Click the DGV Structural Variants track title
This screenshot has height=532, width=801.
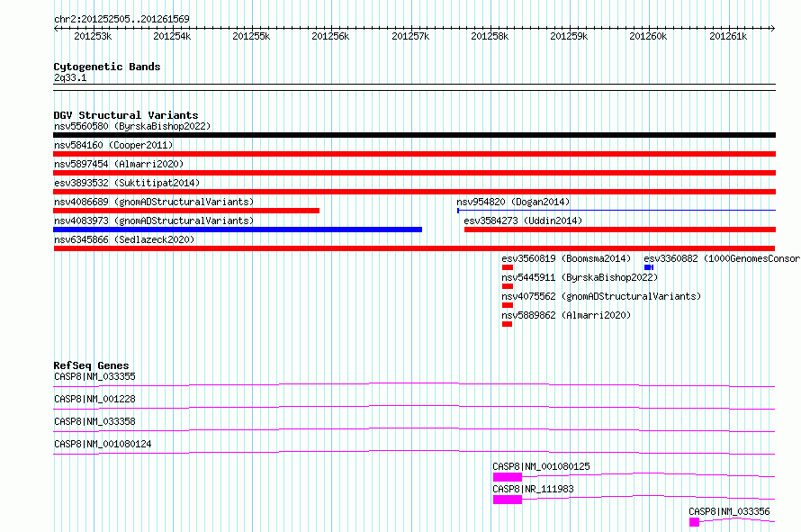pos(126,115)
